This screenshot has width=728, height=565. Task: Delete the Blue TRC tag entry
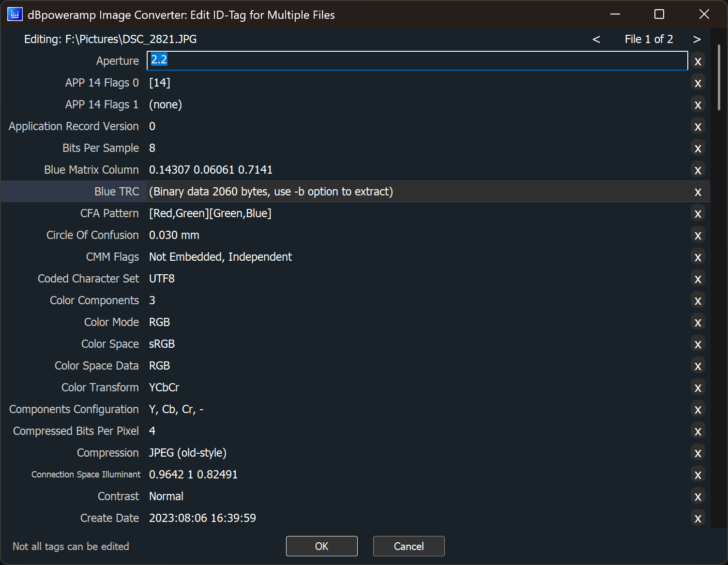click(x=698, y=192)
